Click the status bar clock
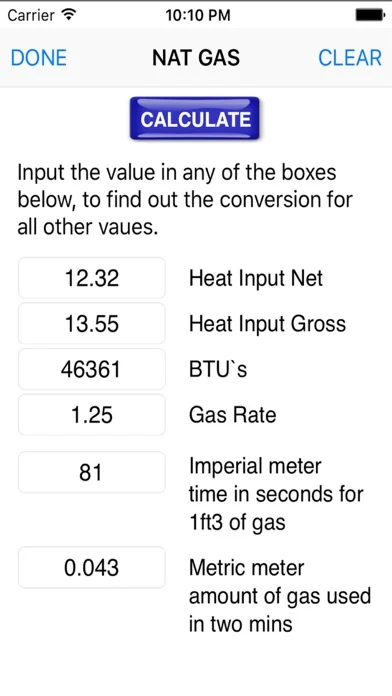392x696 pixels. point(198,16)
